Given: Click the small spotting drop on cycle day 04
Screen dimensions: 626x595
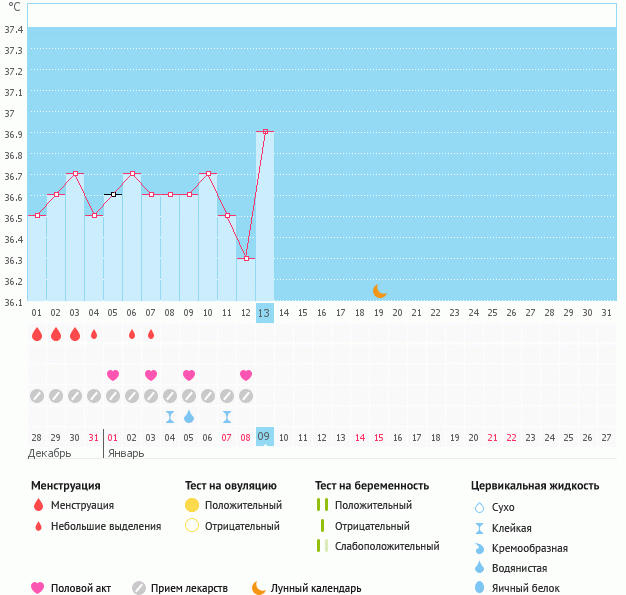Looking at the screenshot, I should click(94, 334).
